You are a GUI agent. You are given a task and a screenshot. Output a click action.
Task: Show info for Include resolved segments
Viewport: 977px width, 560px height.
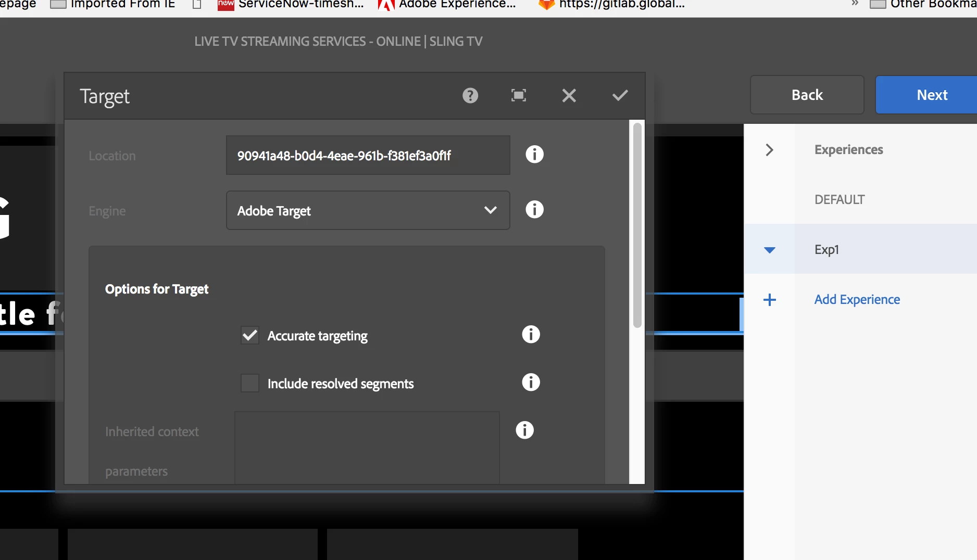tap(531, 383)
